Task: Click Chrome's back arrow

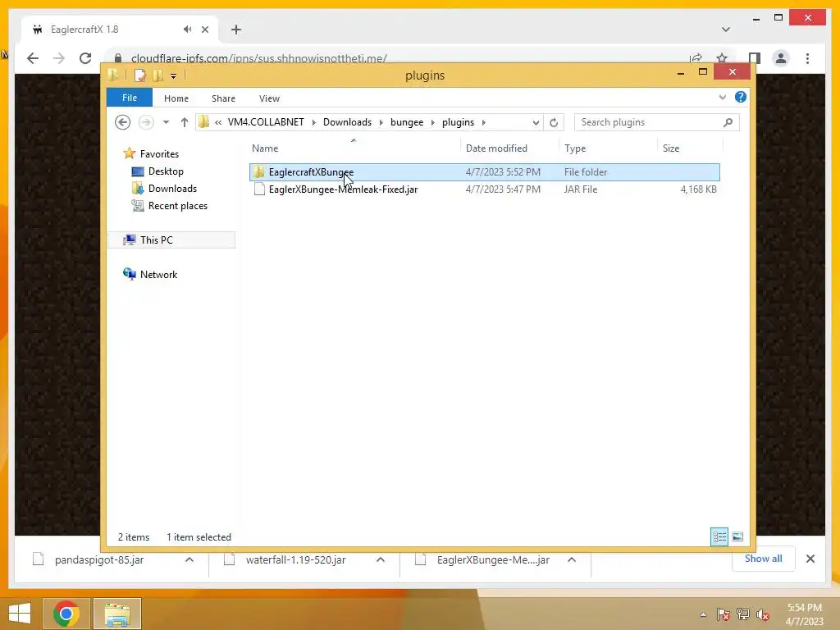Action: coord(33,58)
